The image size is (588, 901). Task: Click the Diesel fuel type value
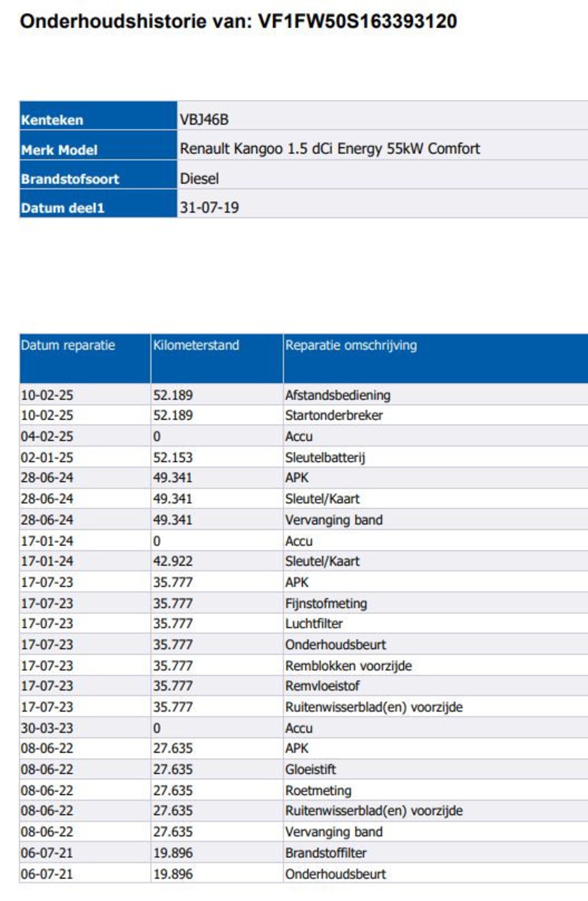point(199,178)
